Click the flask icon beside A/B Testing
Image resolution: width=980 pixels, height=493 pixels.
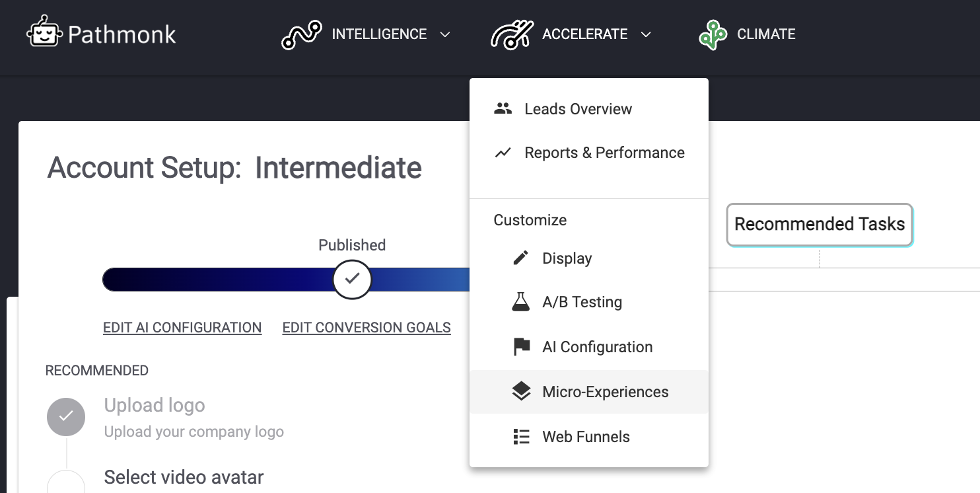pyautogui.click(x=521, y=302)
